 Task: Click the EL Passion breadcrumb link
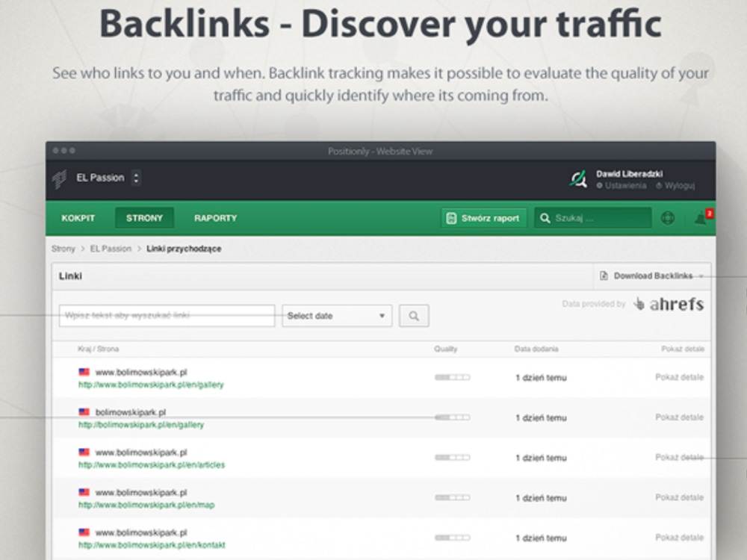(x=111, y=249)
